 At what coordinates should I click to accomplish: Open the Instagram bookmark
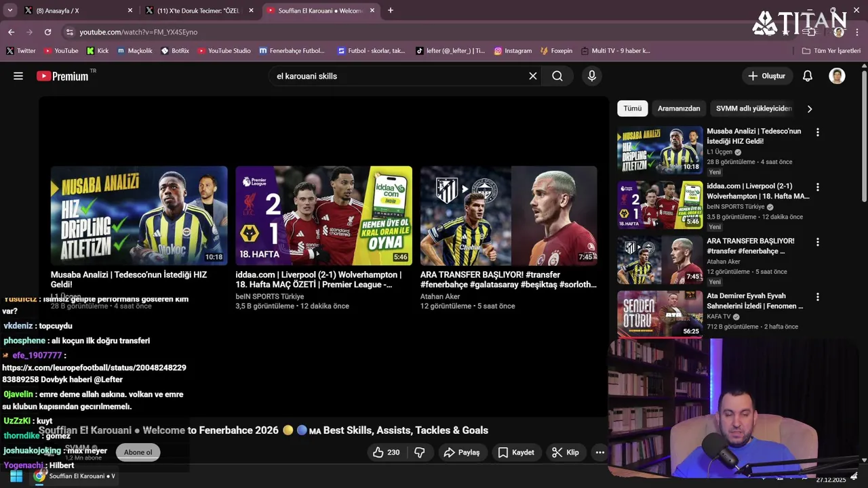(x=513, y=51)
